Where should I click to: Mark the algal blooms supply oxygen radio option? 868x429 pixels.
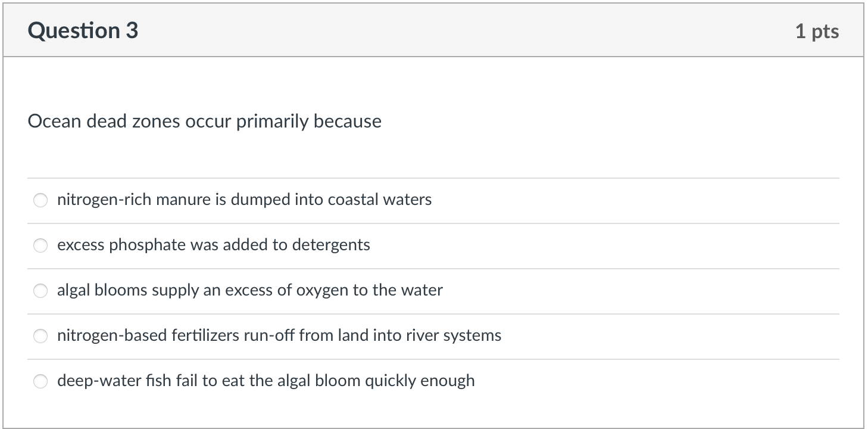coord(40,291)
